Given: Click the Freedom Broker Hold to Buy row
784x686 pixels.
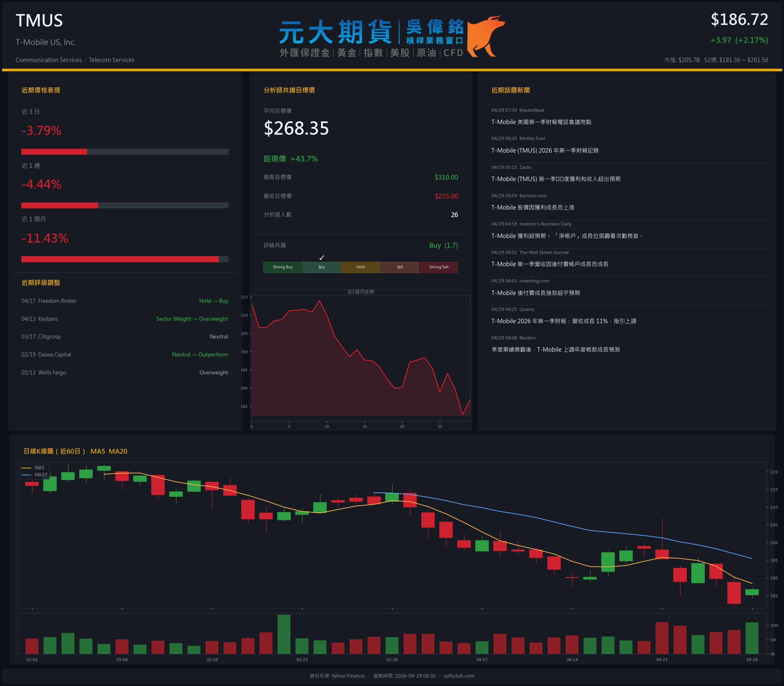Looking at the screenshot, I should (x=125, y=301).
